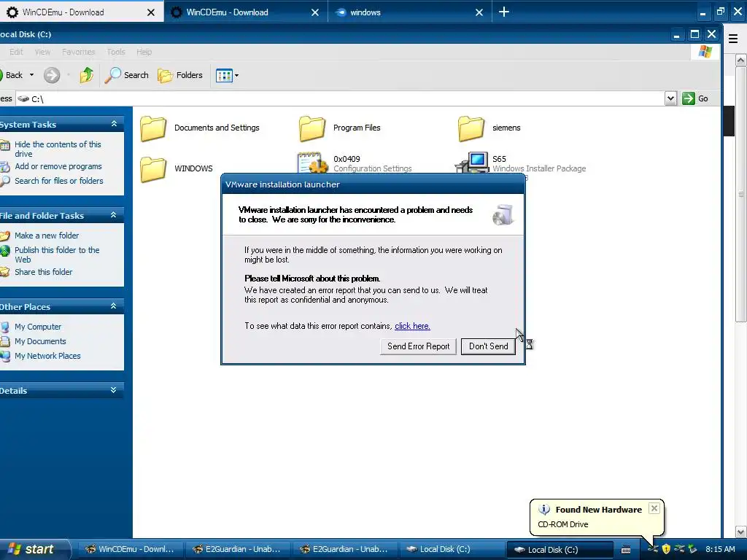The width and height of the screenshot is (747, 560).
Task: Click the Up folder toolbar icon
Action: click(87, 75)
